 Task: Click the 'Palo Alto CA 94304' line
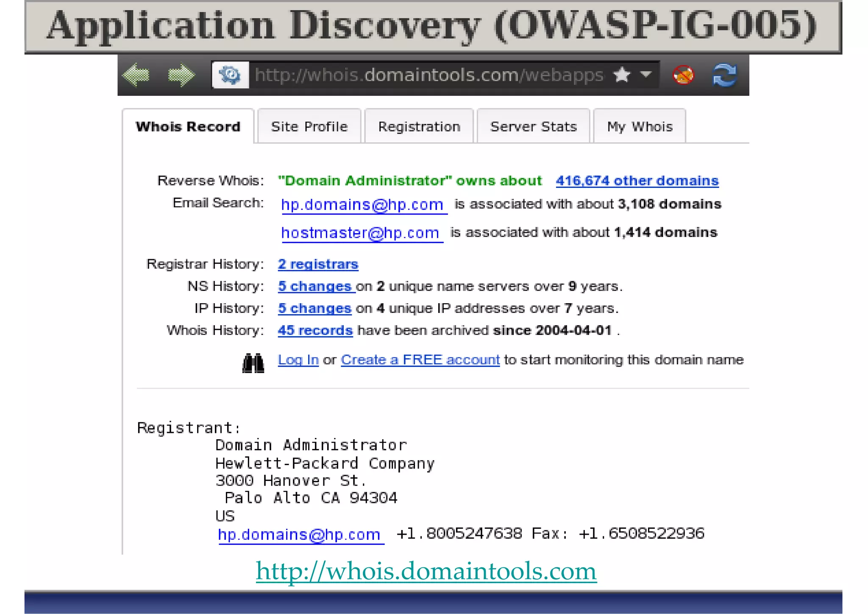point(311,498)
